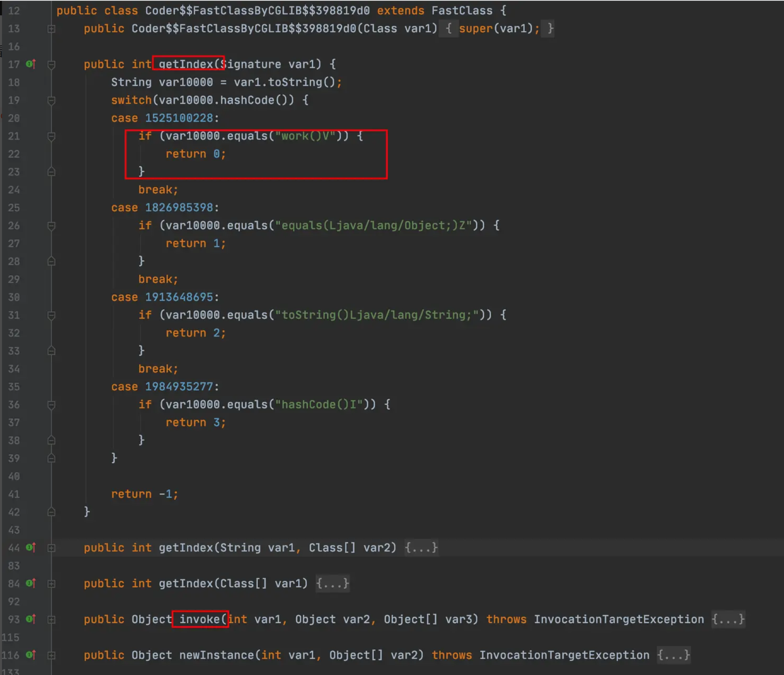Collapse if block on line 21

pyautogui.click(x=51, y=136)
